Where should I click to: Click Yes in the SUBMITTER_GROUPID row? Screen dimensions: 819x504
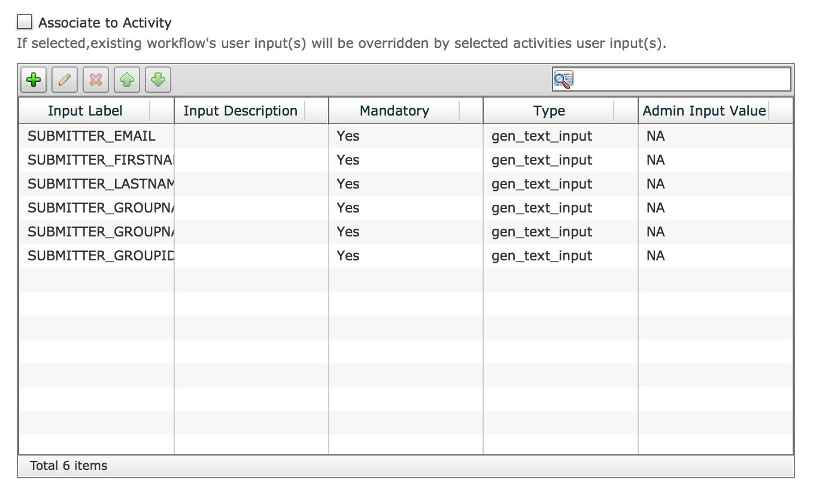pyautogui.click(x=348, y=256)
